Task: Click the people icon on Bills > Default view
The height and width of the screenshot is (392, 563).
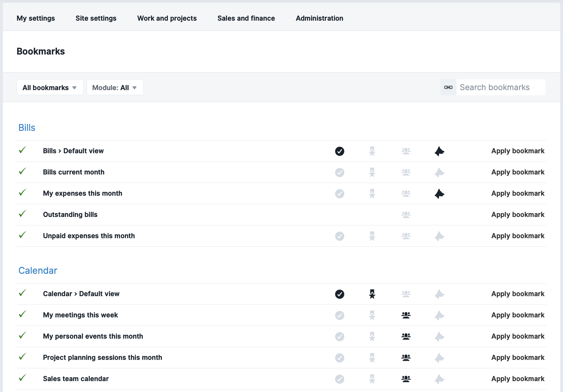Action: [x=406, y=151]
